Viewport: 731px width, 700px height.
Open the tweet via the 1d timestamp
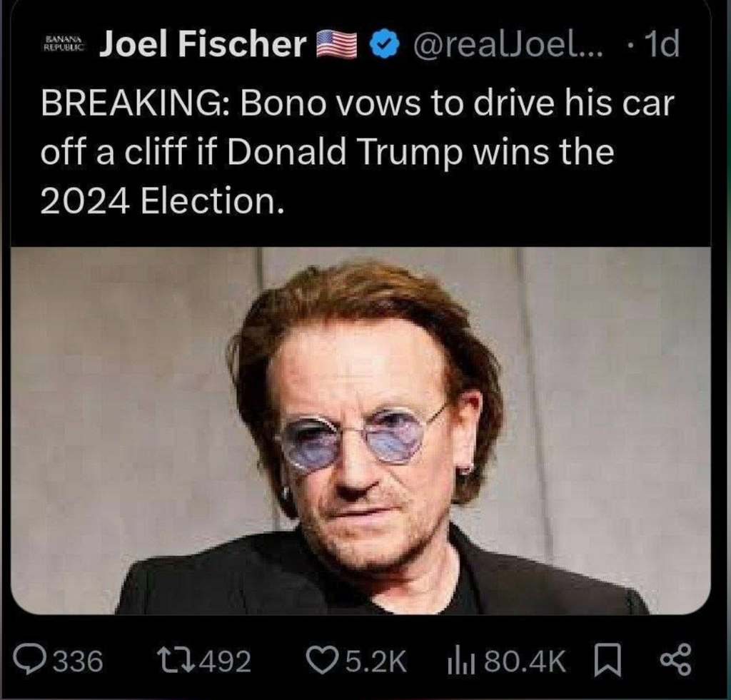click(659, 45)
